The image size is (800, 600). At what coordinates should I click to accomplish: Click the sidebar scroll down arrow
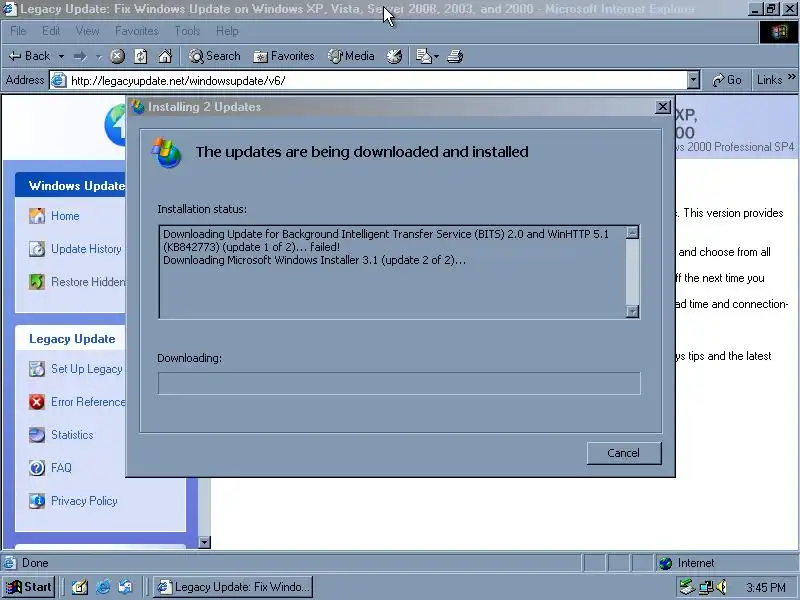point(204,542)
